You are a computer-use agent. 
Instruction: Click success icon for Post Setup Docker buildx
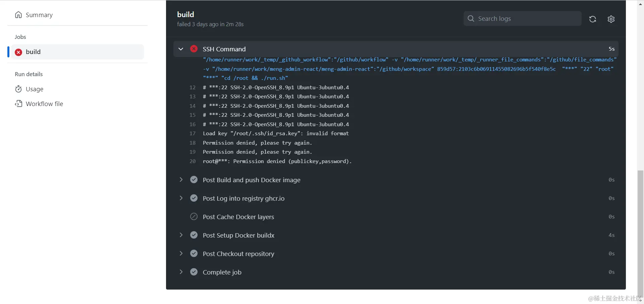click(194, 235)
